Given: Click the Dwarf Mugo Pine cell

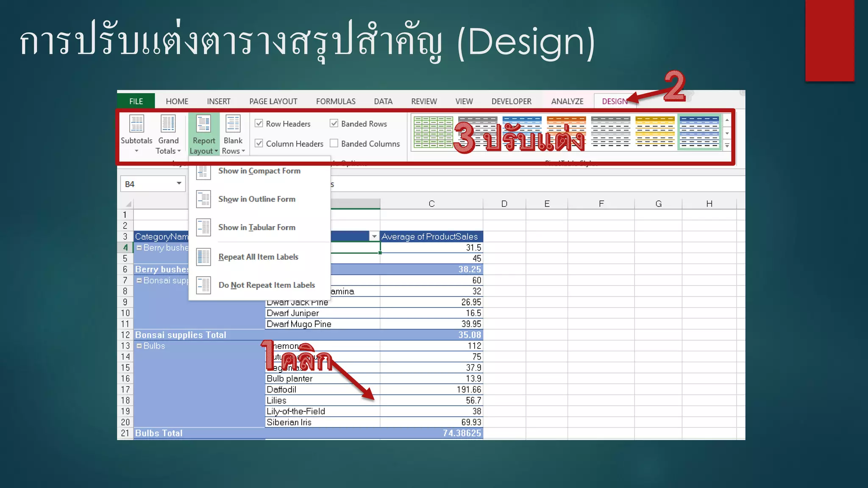Looking at the screenshot, I should click(x=322, y=324).
